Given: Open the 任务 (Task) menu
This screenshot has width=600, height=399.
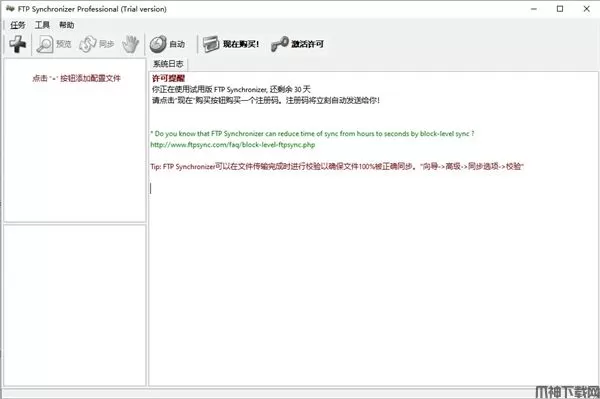Looking at the screenshot, I should (17, 25).
